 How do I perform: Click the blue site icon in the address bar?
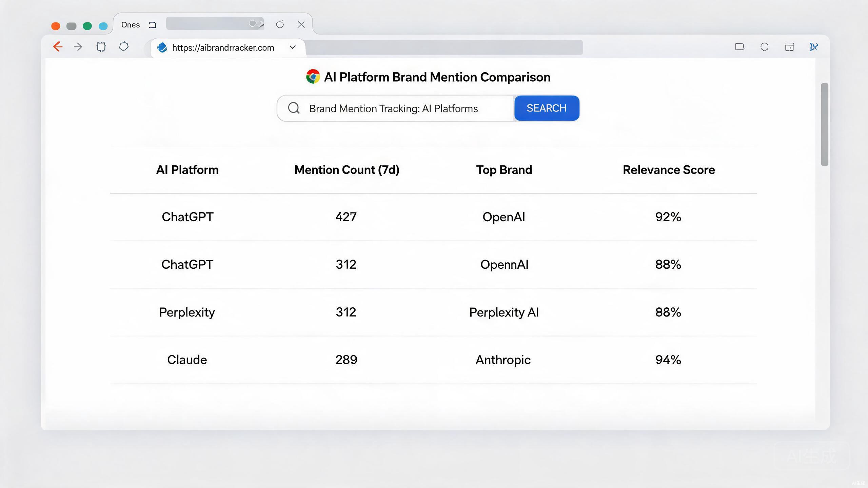[162, 47]
